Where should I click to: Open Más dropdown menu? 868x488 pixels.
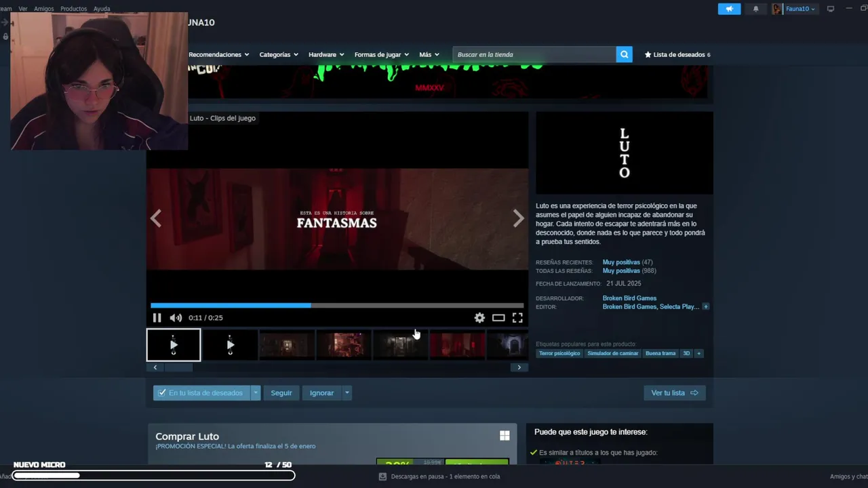(429, 54)
